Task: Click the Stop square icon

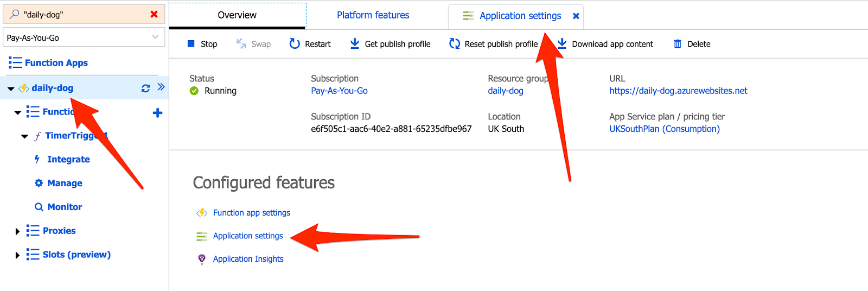Action: coord(191,43)
